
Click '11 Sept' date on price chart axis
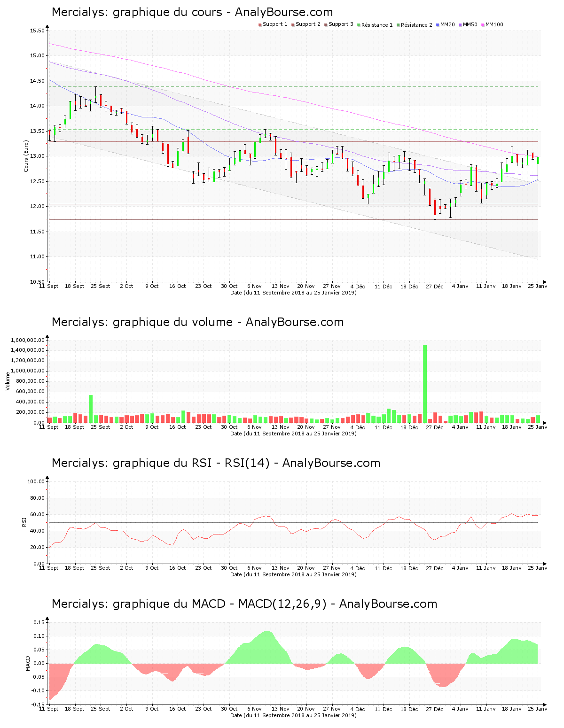click(49, 286)
